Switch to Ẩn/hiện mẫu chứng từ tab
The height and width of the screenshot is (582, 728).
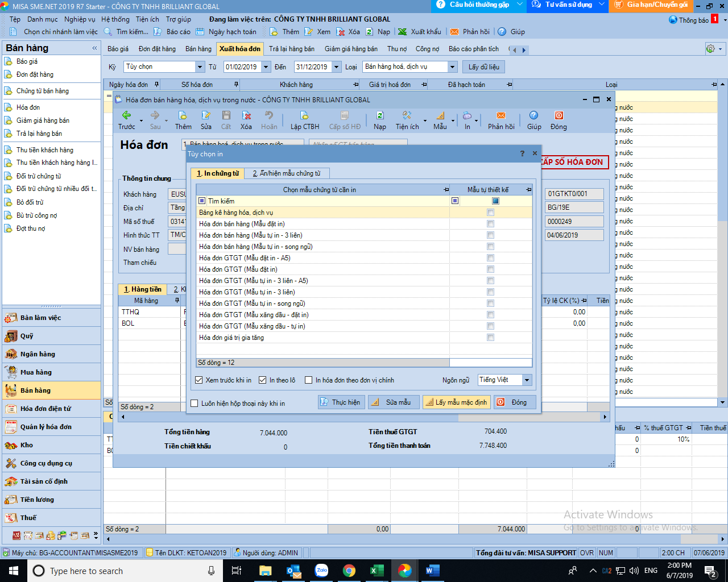click(x=287, y=173)
